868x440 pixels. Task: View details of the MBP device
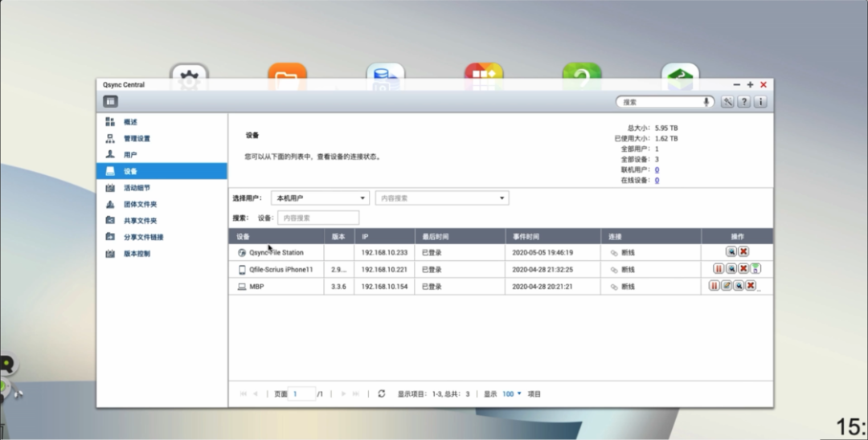click(739, 286)
